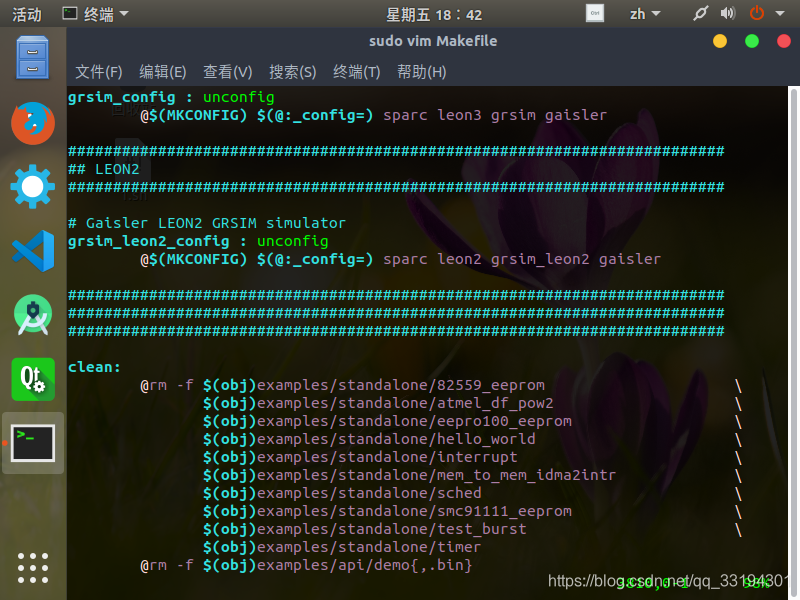This screenshot has width=800, height=600.
Task: Open the Files manager from the dock
Action: (32, 58)
